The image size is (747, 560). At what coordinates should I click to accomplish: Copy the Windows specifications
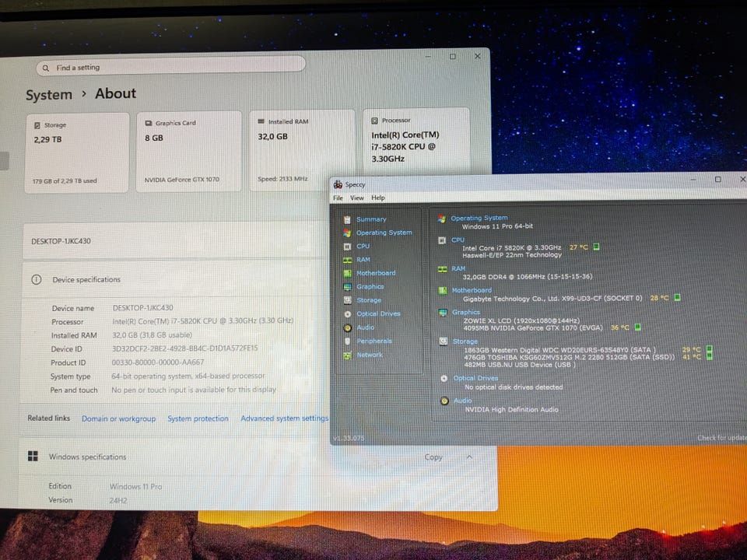433,457
